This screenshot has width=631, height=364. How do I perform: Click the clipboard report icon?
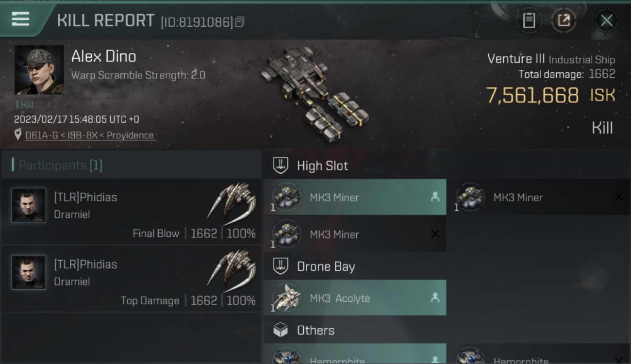pos(529,20)
